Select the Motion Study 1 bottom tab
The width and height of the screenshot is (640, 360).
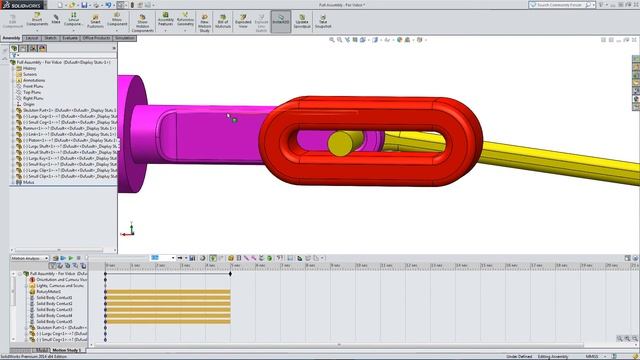tap(66, 350)
